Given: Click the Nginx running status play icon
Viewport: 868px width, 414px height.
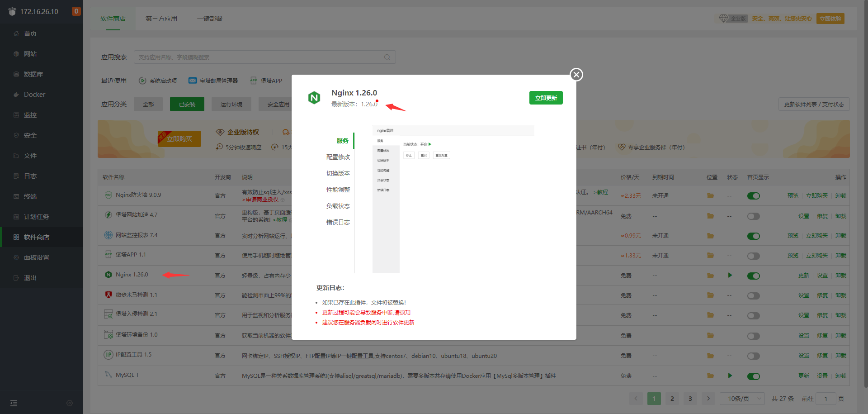Looking at the screenshot, I should pos(730,275).
